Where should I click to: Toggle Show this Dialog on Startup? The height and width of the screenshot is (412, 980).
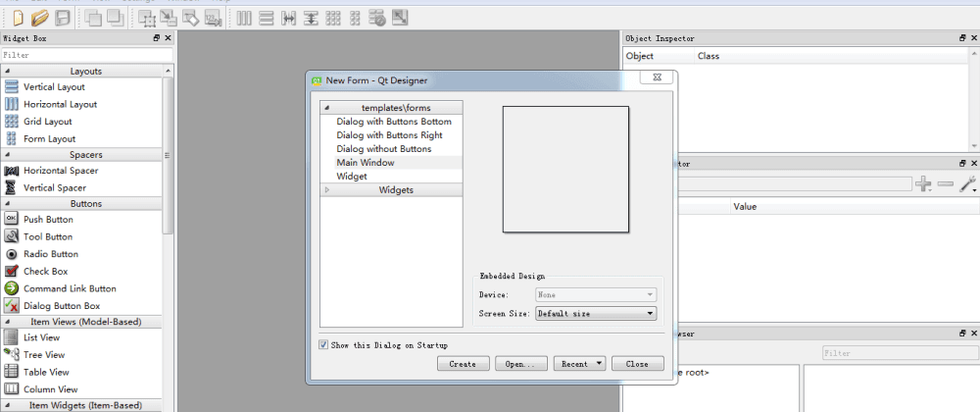(323, 344)
